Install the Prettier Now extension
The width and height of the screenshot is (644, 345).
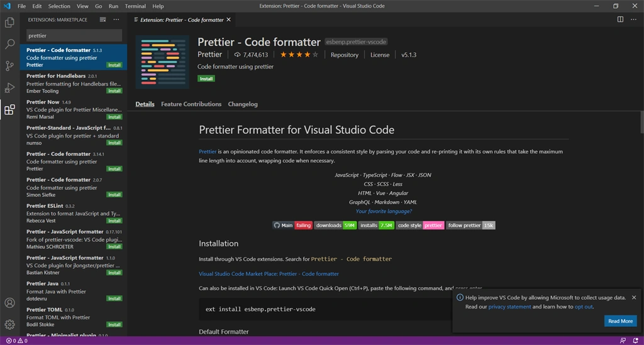click(x=114, y=117)
